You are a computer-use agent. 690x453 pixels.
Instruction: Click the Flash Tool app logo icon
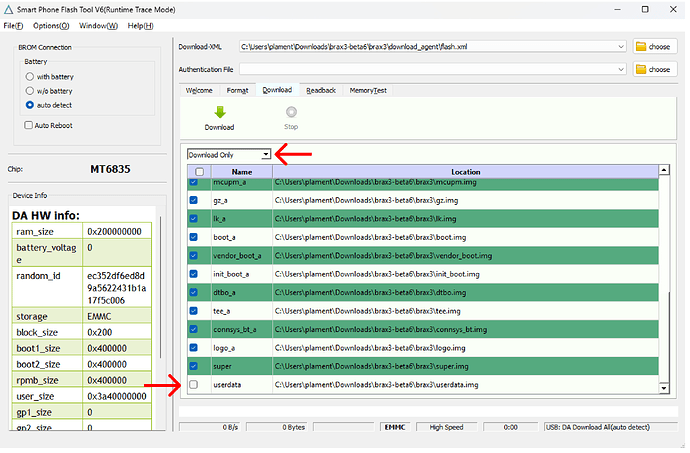[8, 9]
